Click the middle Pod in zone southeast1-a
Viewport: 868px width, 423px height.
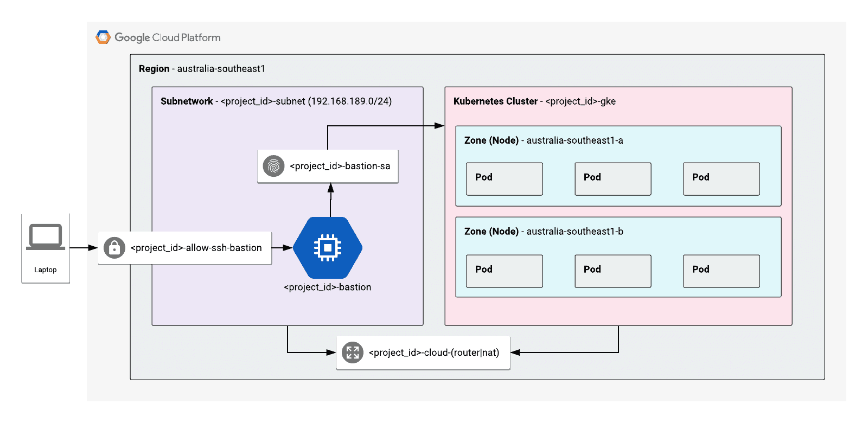pyautogui.click(x=613, y=179)
